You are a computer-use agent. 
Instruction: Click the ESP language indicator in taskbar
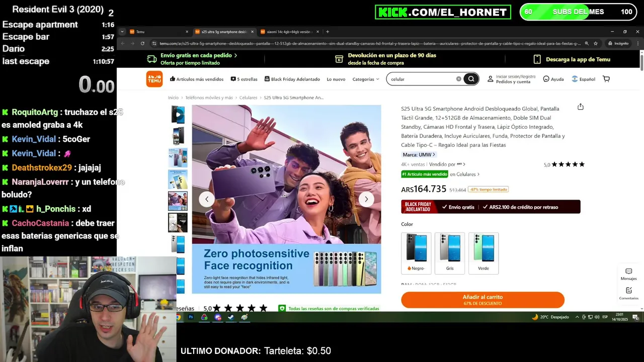click(605, 317)
